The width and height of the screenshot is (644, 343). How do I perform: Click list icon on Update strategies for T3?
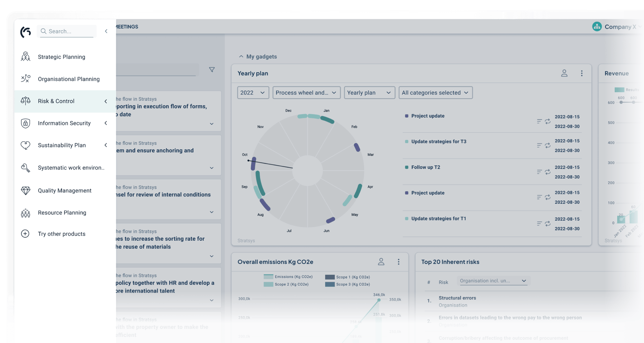[539, 145]
